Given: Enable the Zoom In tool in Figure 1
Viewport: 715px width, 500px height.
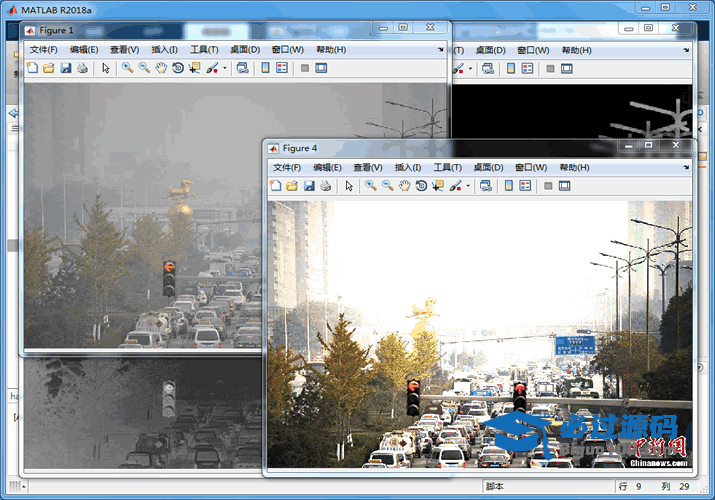Looking at the screenshot, I should [127, 68].
